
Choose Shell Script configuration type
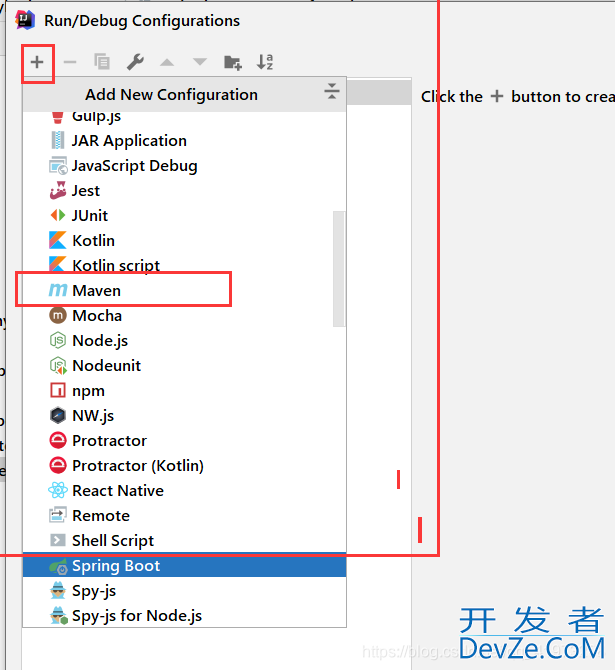[x=184, y=541]
